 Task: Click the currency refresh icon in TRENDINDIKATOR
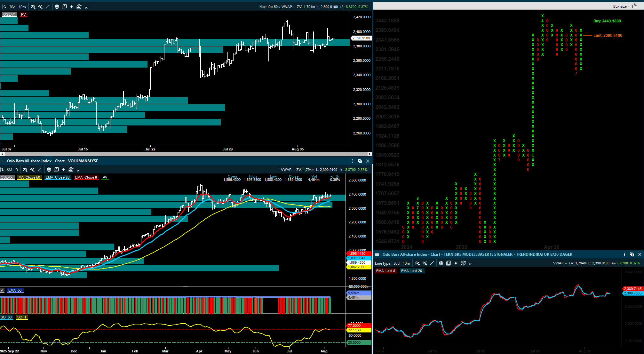[463, 263]
